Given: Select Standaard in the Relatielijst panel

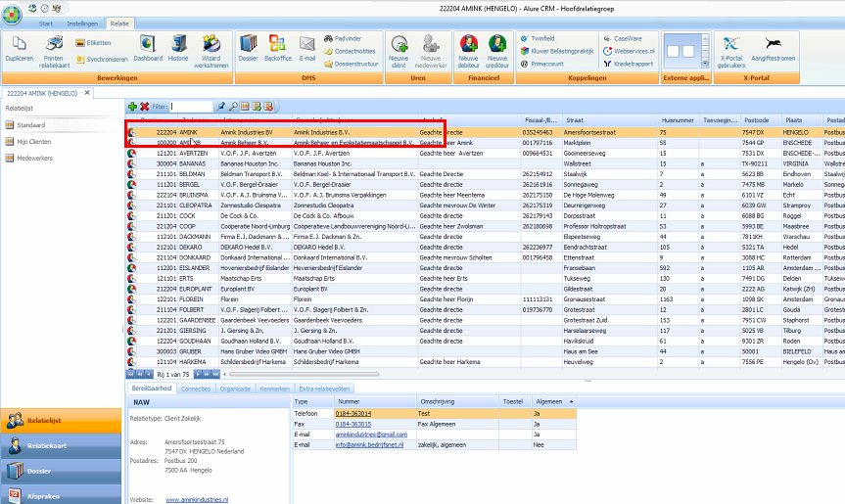Looking at the screenshot, I should coord(30,125).
